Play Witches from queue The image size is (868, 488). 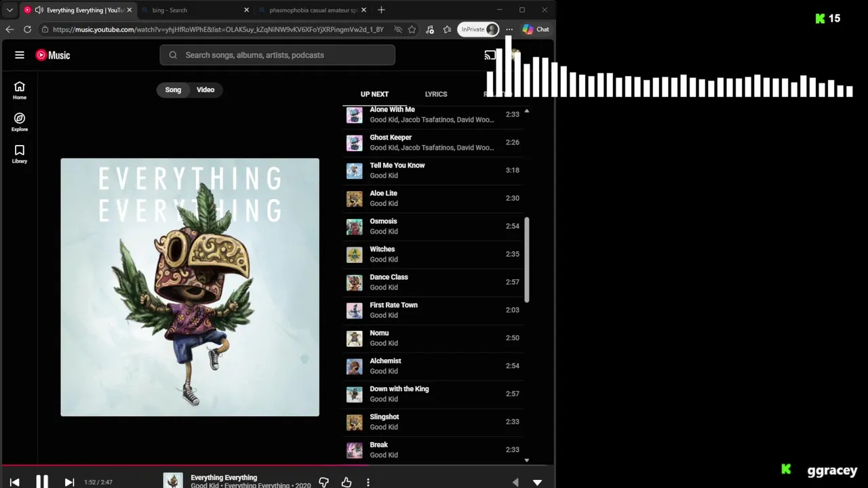tap(433, 254)
